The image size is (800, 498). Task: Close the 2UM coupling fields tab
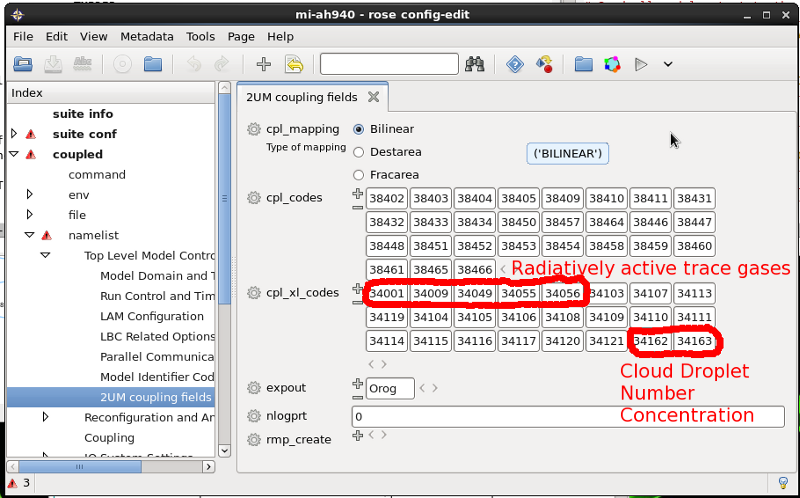(x=373, y=97)
